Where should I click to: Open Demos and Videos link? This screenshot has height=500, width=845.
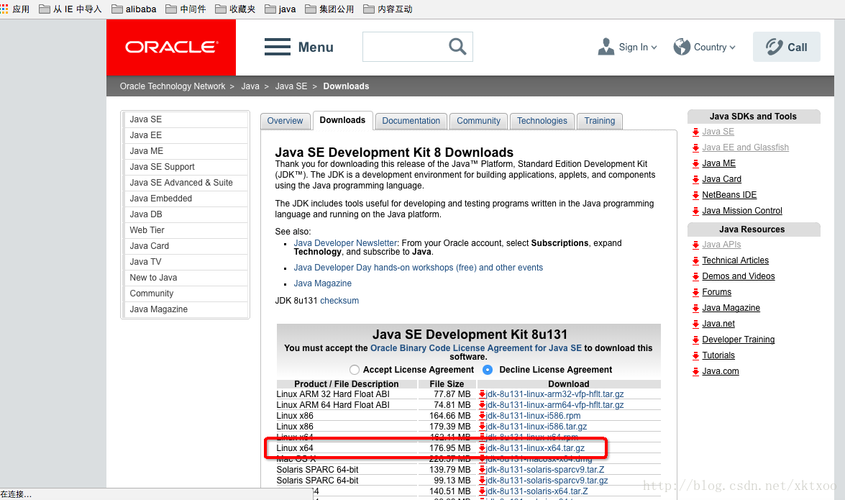[738, 276]
